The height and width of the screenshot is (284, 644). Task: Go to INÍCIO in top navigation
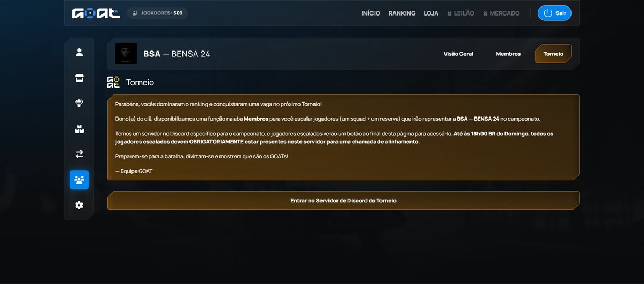(x=371, y=13)
